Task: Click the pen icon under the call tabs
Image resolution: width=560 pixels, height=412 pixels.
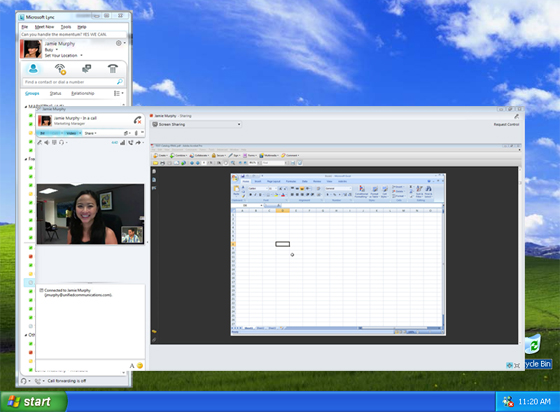Action: click(x=40, y=142)
